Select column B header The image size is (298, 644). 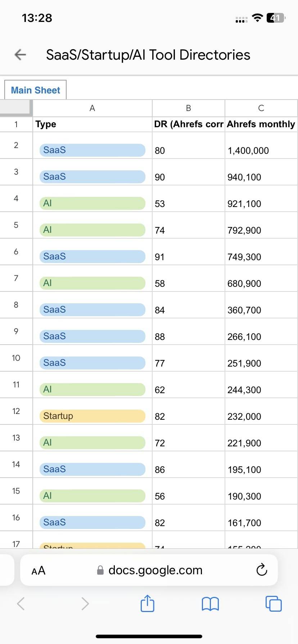189,108
